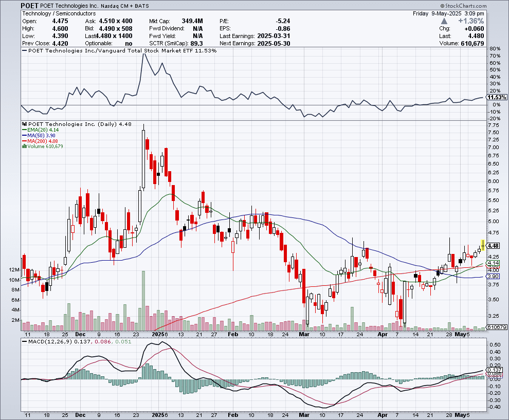The height and width of the screenshot is (420, 509).
Task: Click the 11.53% tag on the ratio axis
Action: coord(497,97)
